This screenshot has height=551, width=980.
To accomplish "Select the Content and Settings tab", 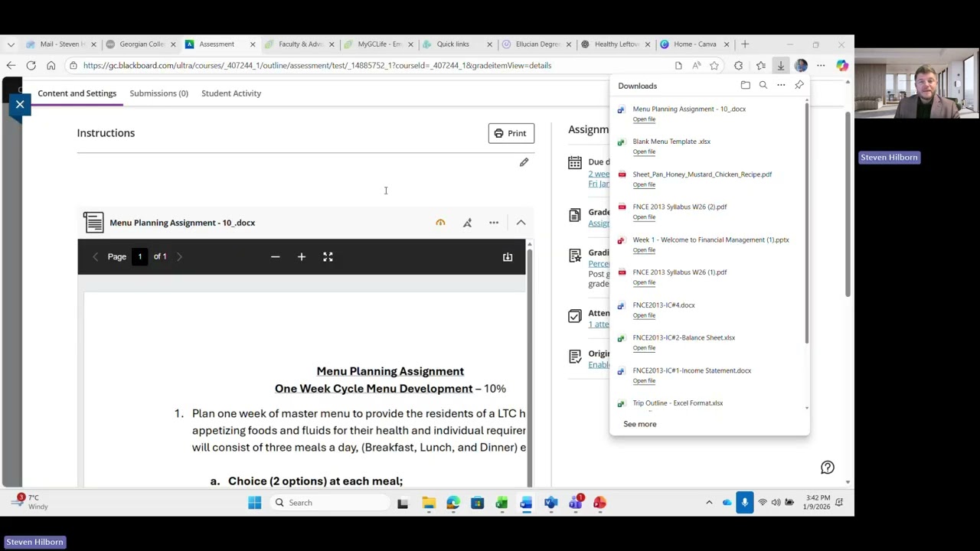I will click(77, 93).
